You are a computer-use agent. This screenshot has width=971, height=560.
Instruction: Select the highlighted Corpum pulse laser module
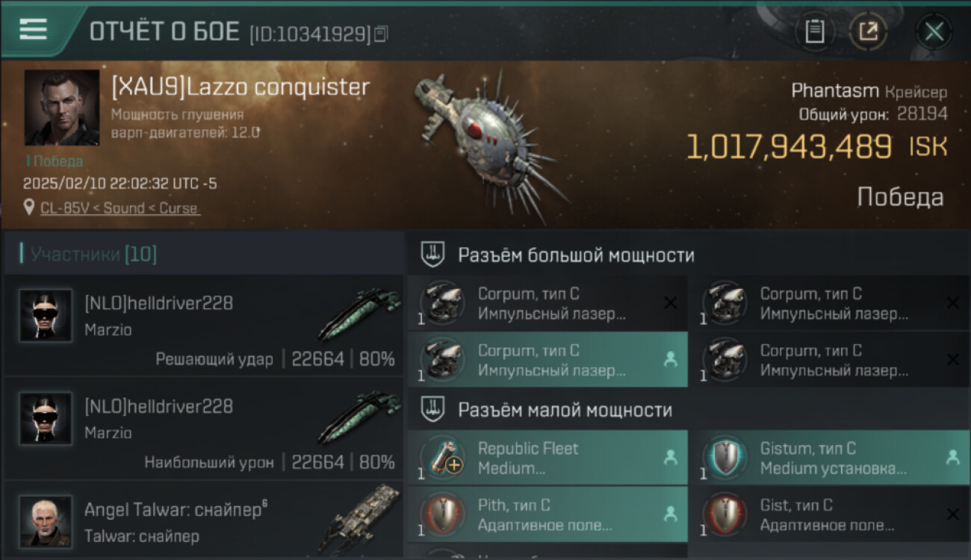click(x=547, y=360)
